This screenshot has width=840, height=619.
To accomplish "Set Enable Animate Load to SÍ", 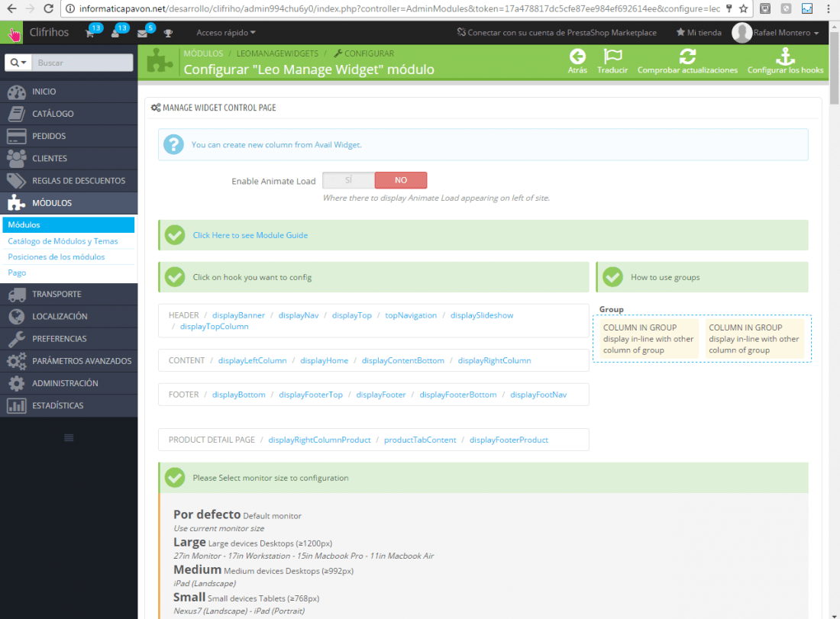I will point(349,180).
